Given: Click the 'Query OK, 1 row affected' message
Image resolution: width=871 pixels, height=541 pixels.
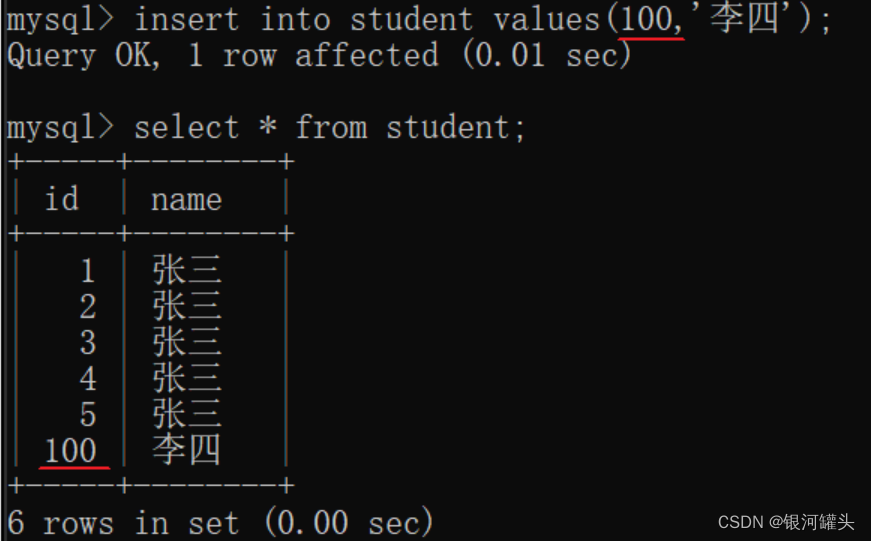Looking at the screenshot, I should point(319,56).
